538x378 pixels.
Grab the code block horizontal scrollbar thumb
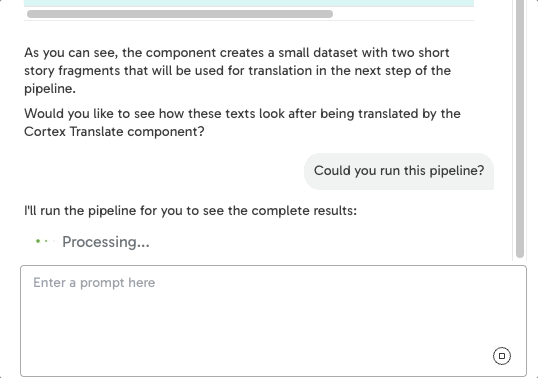180,14
